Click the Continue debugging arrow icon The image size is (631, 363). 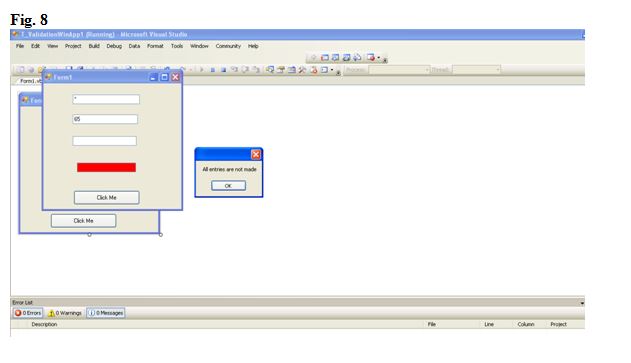[x=201, y=70]
